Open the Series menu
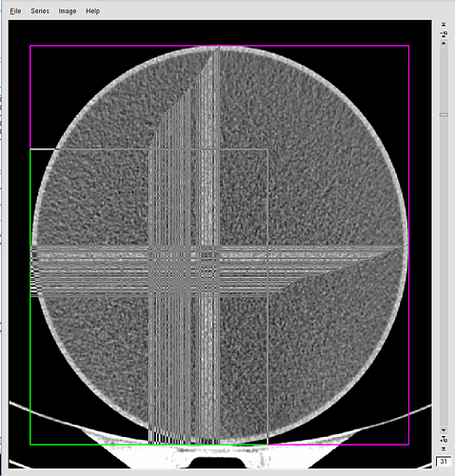 click(40, 11)
